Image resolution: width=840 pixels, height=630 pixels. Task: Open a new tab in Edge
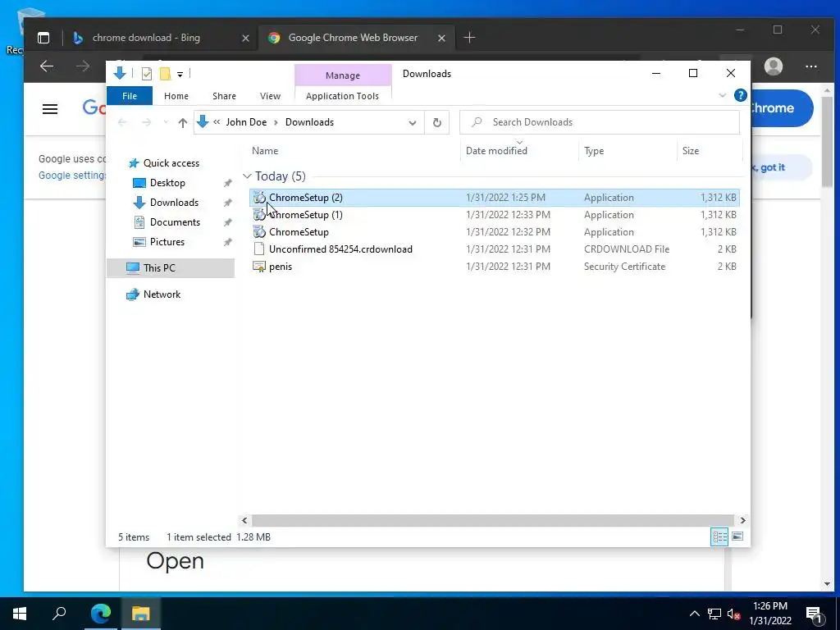click(469, 38)
